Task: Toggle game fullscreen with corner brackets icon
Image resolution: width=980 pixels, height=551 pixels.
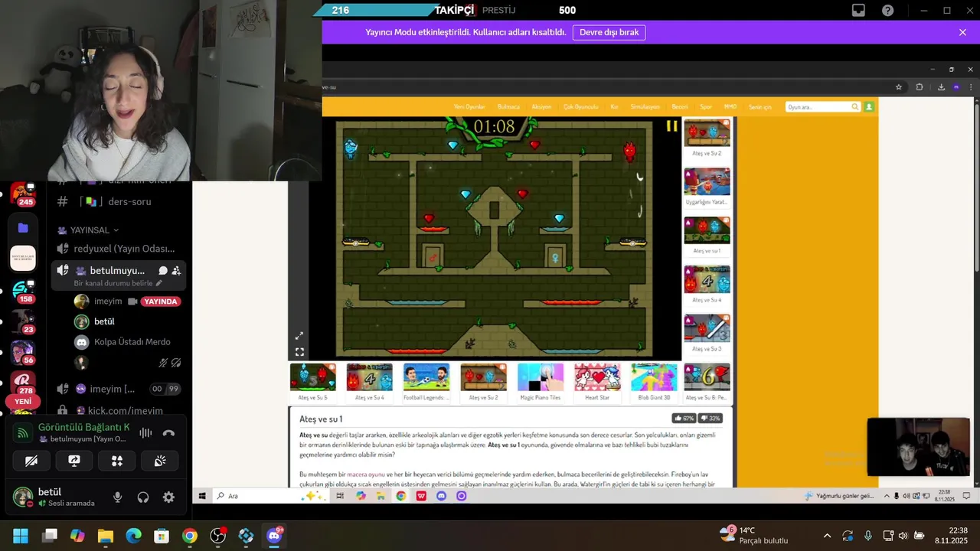Action: click(299, 352)
